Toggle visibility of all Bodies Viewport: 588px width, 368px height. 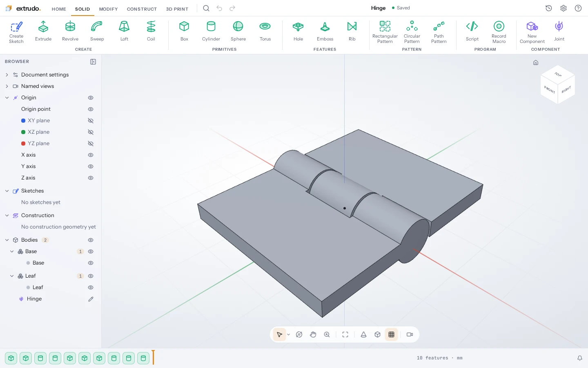[91, 240]
